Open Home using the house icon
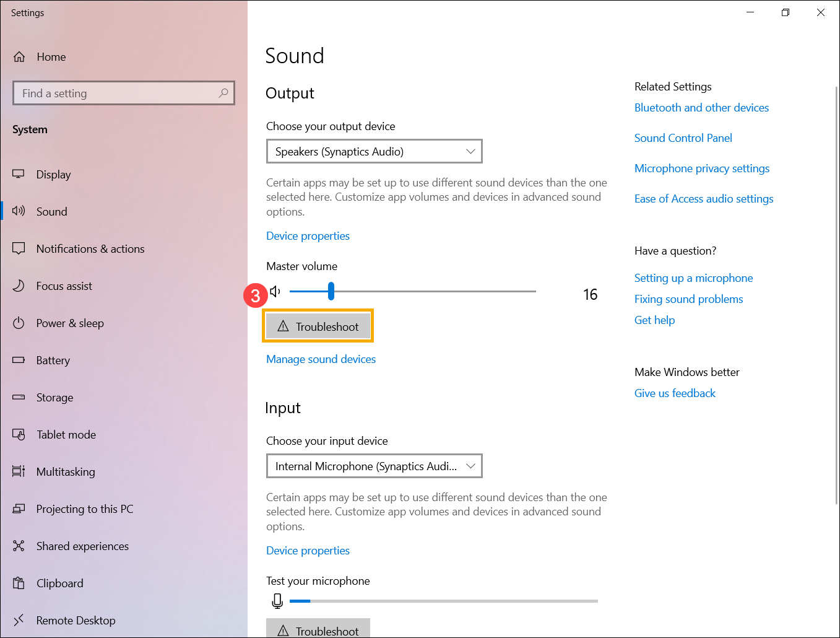This screenshot has width=840, height=638. click(x=19, y=56)
